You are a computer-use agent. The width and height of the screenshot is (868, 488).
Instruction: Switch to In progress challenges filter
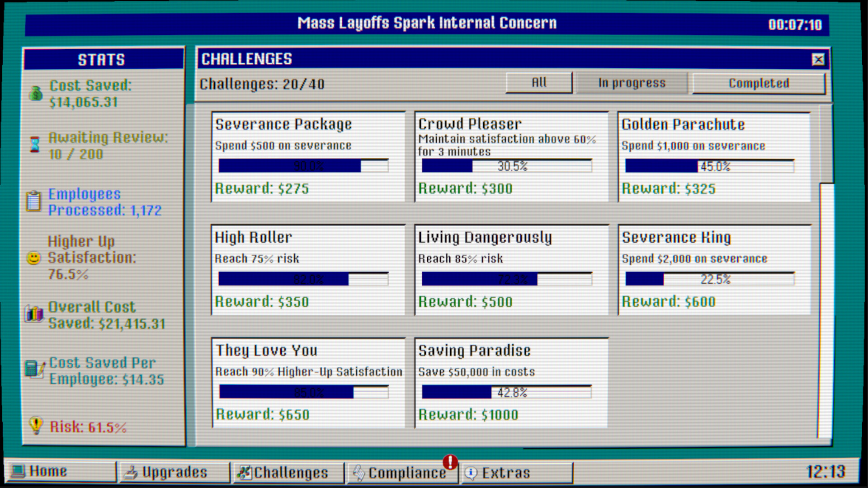pyautogui.click(x=632, y=83)
